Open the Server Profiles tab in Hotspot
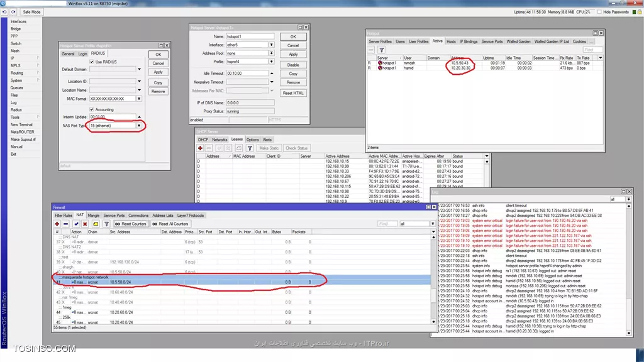Screen dimensions: 644x362 [x=380, y=41]
